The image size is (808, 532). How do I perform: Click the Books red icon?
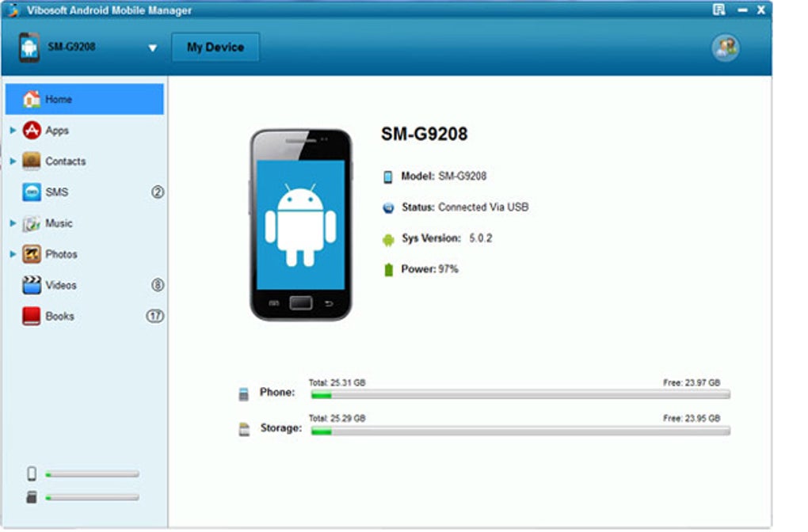32,316
